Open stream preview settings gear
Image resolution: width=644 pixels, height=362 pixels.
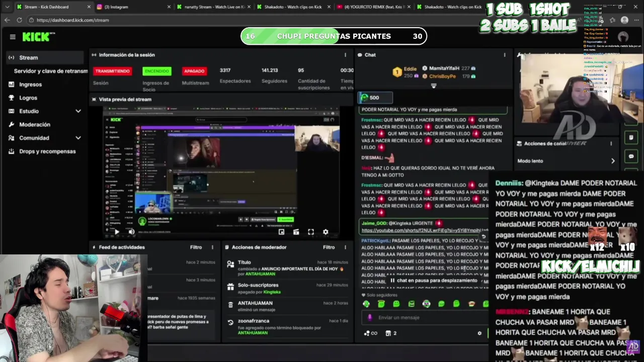coord(326,232)
